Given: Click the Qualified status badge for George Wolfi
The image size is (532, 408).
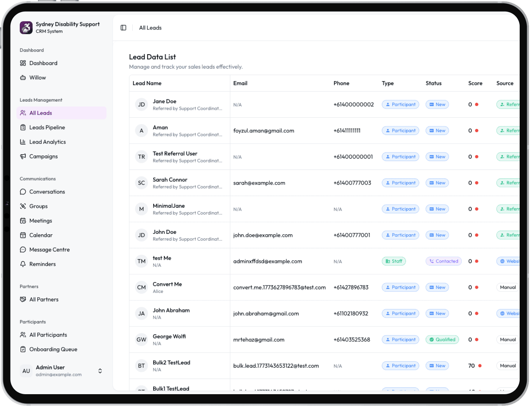Looking at the screenshot, I should click(x=442, y=340).
